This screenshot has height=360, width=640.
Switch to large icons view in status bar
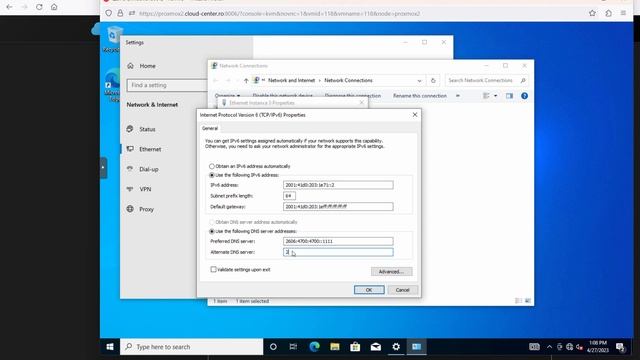coord(528,301)
